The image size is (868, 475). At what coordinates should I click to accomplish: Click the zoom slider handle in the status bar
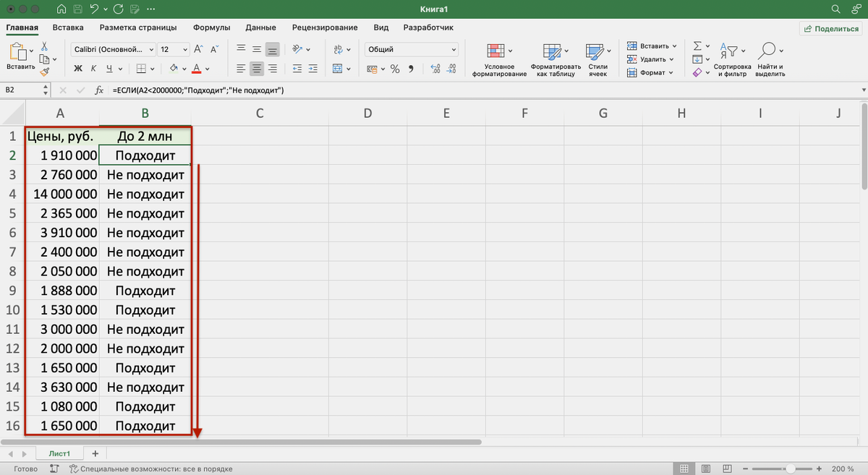[792, 468]
